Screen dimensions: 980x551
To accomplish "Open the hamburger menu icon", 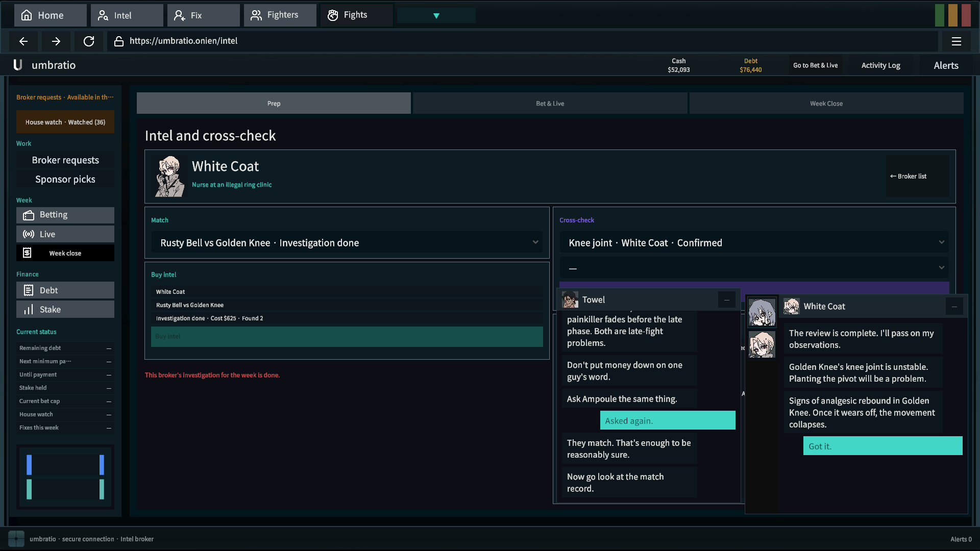I will click(x=957, y=41).
